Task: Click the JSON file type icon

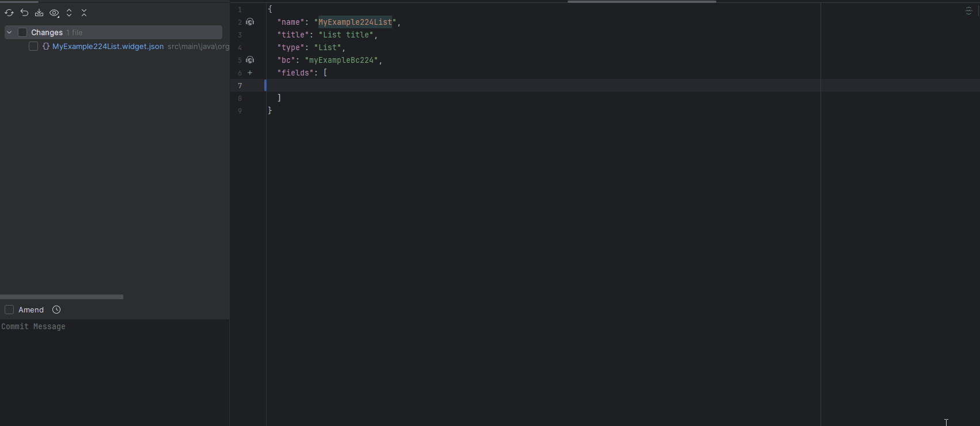Action: 46,47
